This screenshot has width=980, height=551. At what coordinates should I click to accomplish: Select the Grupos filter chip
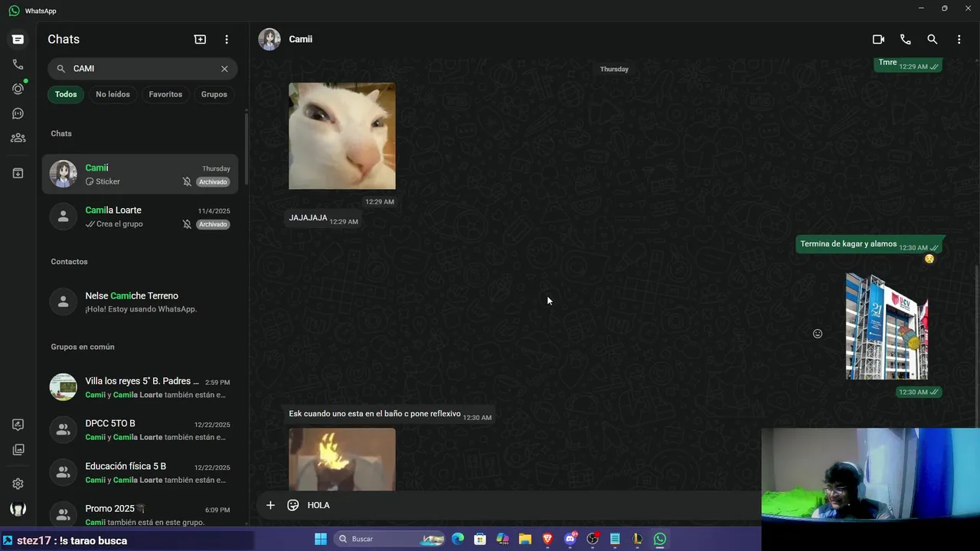click(214, 94)
